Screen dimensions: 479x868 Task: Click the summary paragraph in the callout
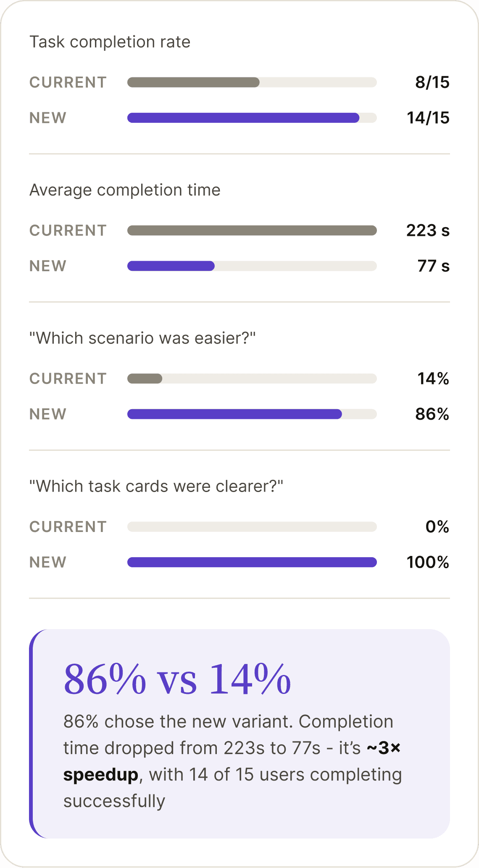click(x=232, y=761)
